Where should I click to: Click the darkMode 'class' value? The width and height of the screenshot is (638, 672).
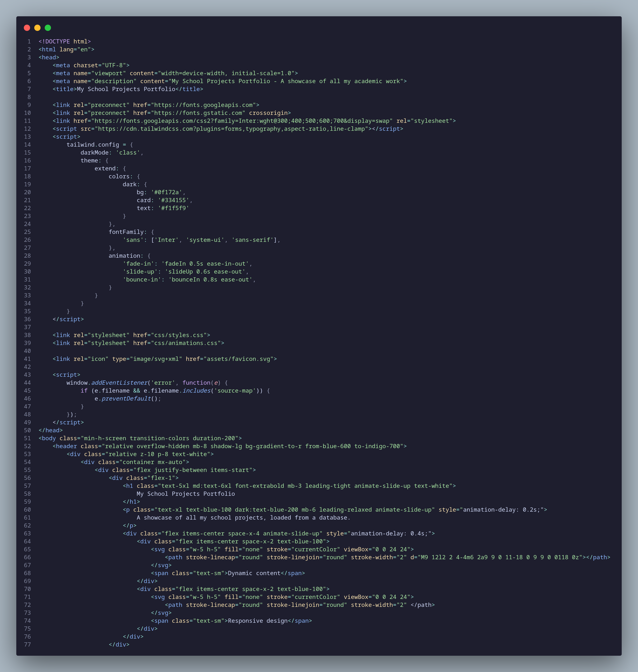point(128,153)
